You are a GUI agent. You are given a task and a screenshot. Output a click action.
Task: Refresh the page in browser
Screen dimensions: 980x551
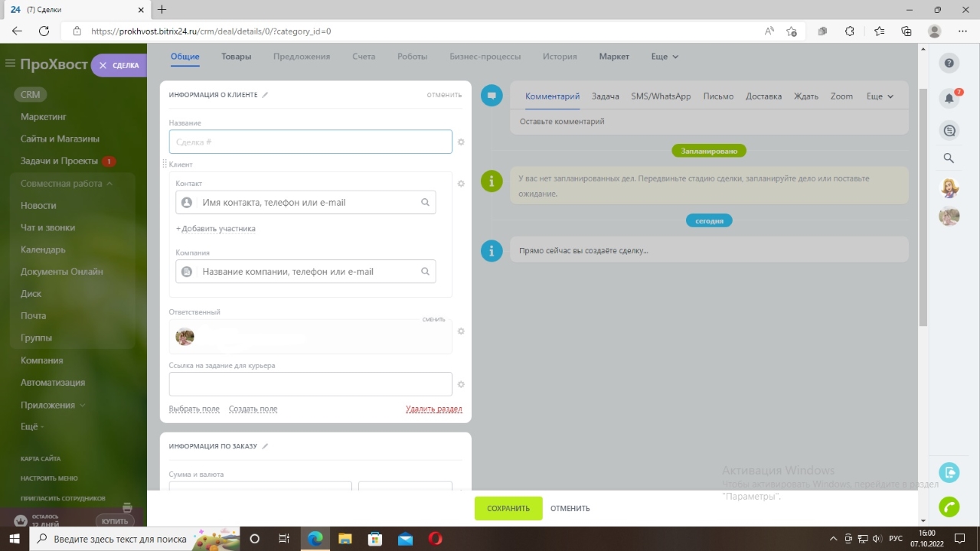(44, 31)
